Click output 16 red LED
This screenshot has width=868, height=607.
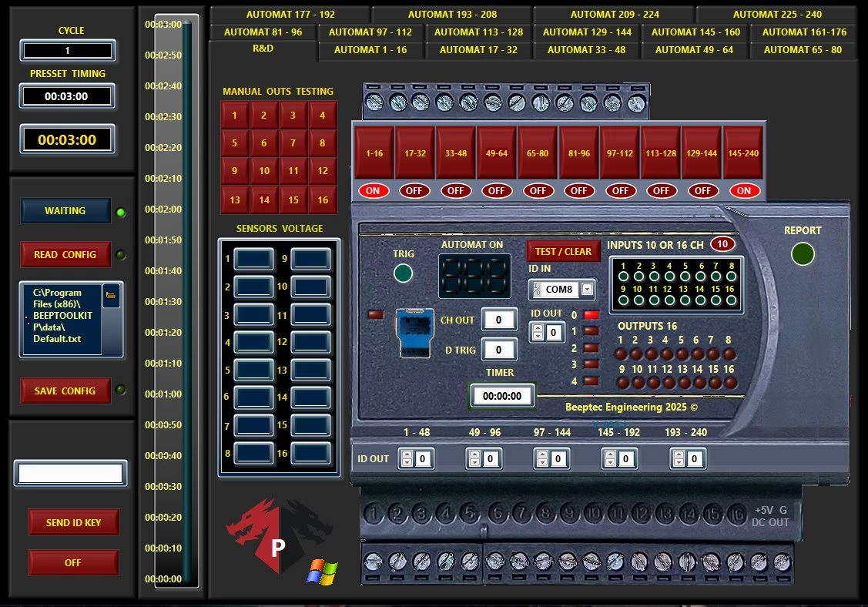(731, 382)
